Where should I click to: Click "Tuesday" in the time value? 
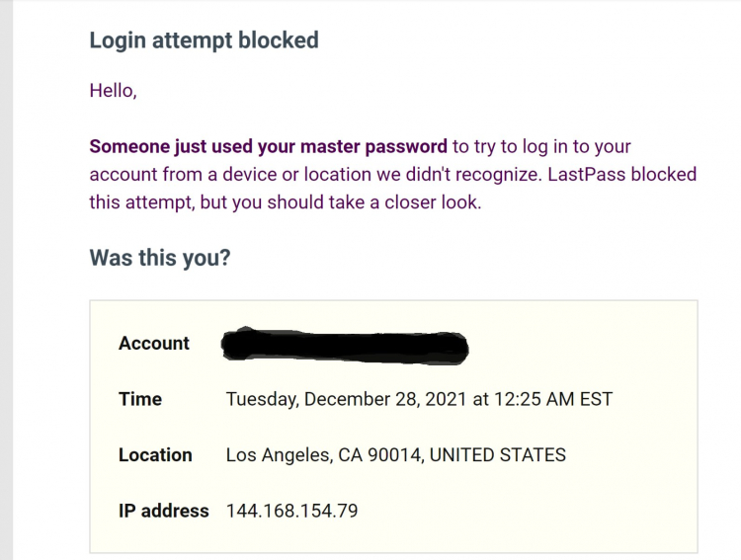(x=262, y=400)
